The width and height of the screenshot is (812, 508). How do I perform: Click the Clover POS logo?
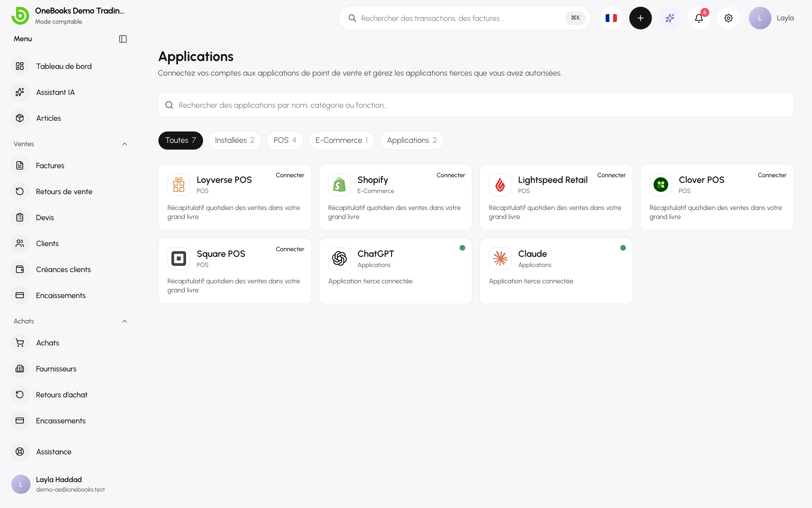661,185
